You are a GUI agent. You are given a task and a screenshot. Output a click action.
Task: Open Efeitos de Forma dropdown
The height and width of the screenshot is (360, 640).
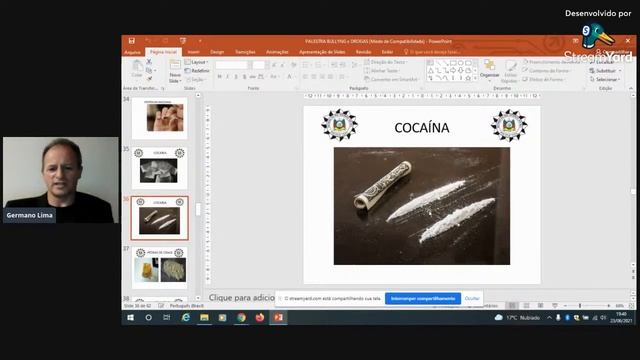tap(543, 79)
